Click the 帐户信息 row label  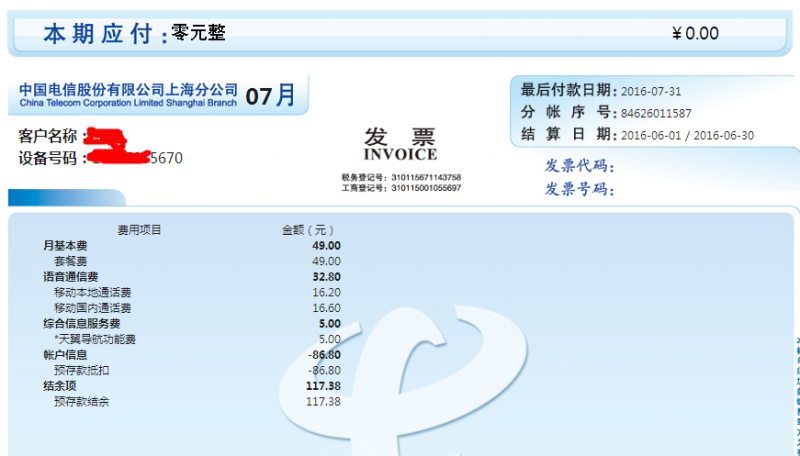(65, 355)
